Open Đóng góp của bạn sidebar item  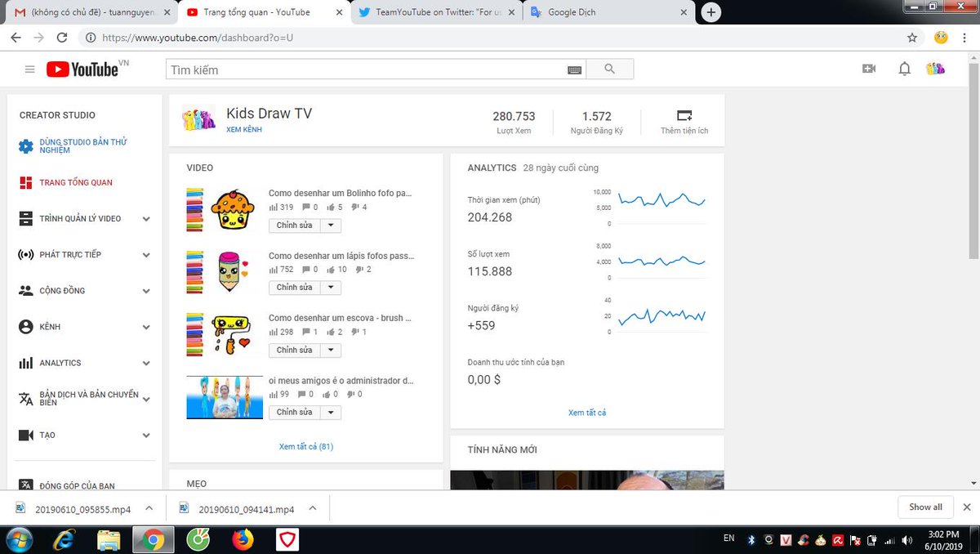coord(78,485)
